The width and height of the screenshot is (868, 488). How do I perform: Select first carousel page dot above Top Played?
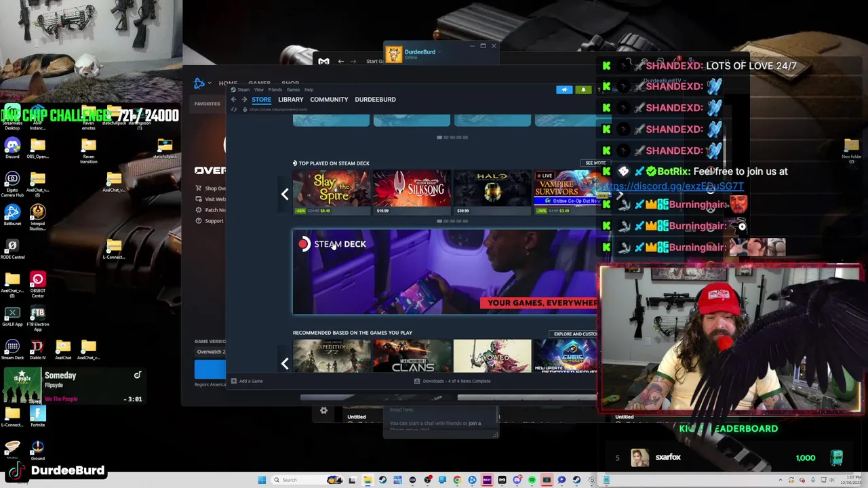coord(439,138)
